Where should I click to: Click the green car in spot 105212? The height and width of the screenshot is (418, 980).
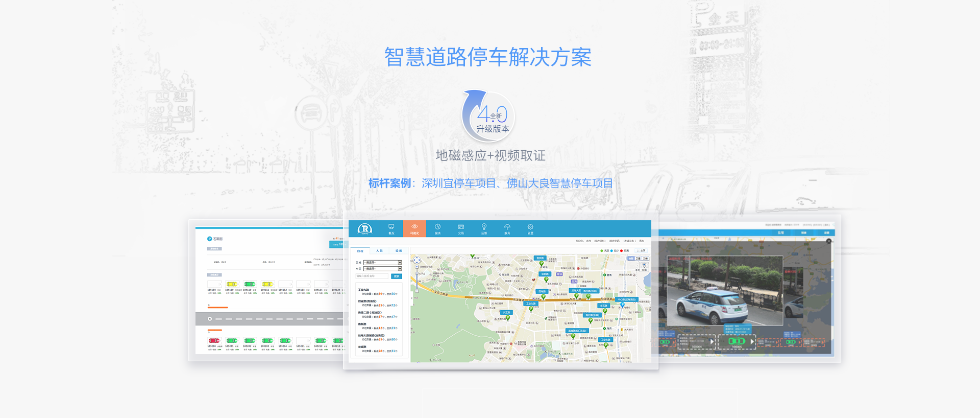tap(321, 340)
